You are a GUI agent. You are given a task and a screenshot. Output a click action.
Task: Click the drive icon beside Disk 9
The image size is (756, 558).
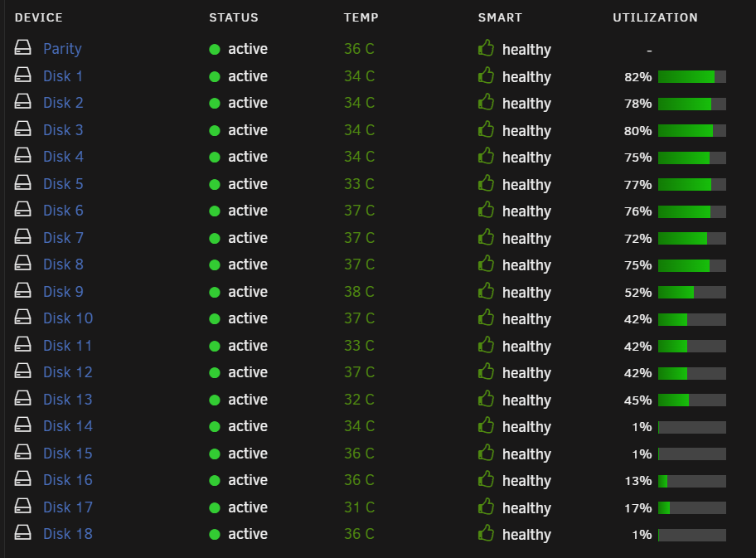(22, 290)
